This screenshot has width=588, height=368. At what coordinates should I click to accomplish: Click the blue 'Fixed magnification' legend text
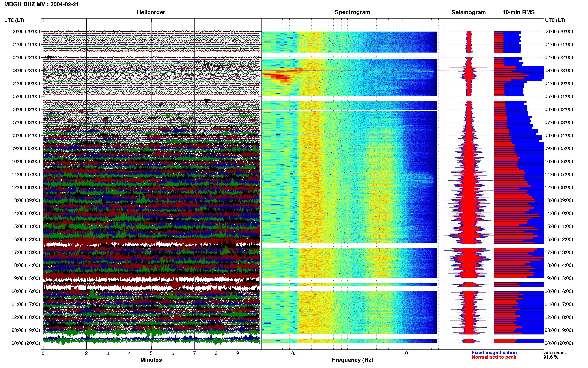(494, 352)
